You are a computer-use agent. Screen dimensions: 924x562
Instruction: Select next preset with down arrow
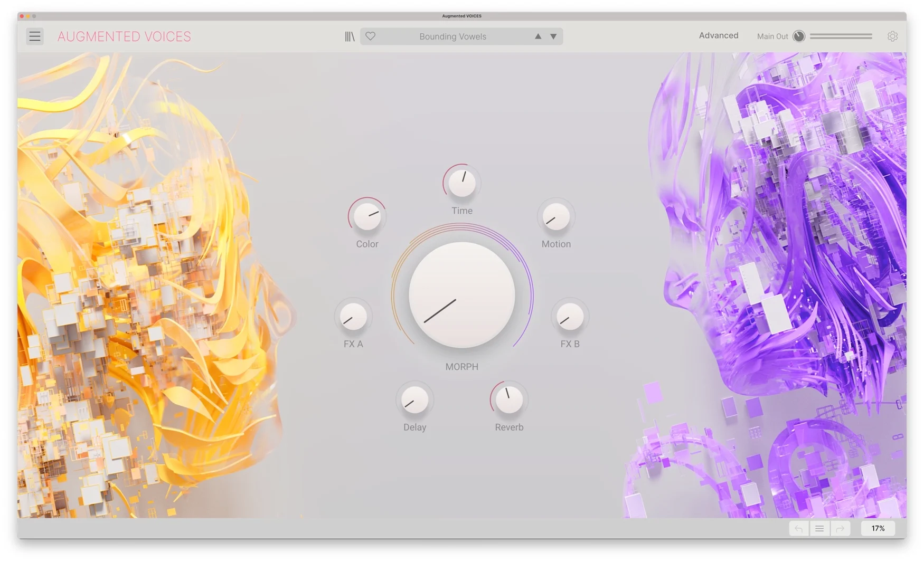tap(553, 36)
